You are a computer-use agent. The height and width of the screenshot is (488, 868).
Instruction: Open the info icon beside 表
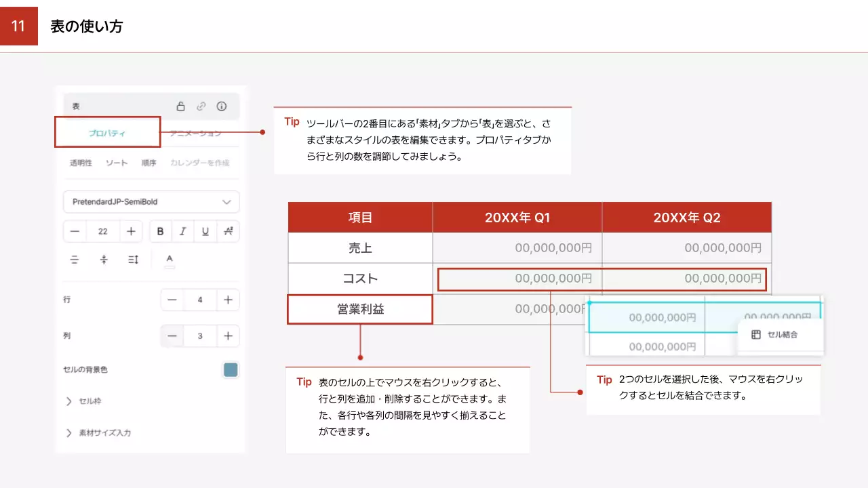(x=221, y=106)
